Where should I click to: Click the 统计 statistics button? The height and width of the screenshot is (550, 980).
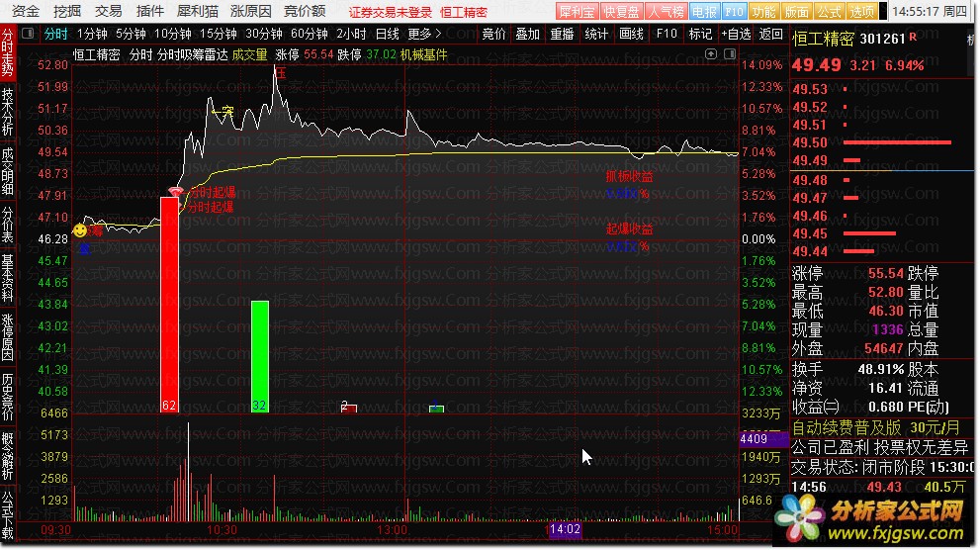596,34
